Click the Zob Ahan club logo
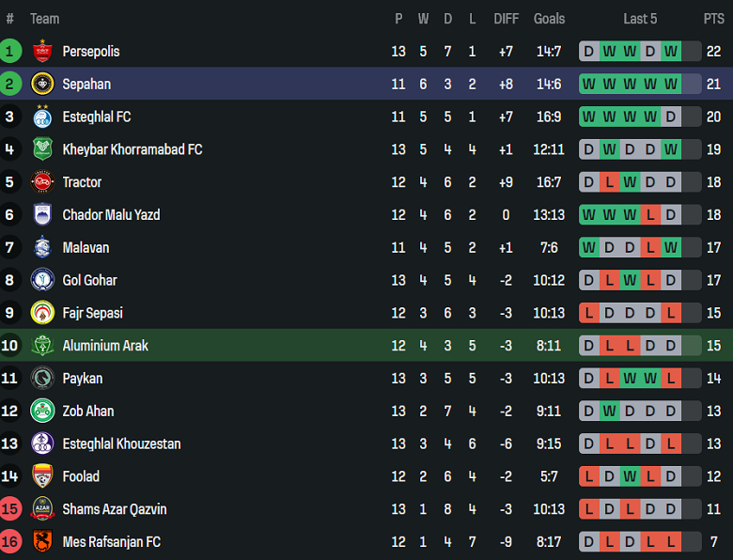 pyautogui.click(x=42, y=412)
